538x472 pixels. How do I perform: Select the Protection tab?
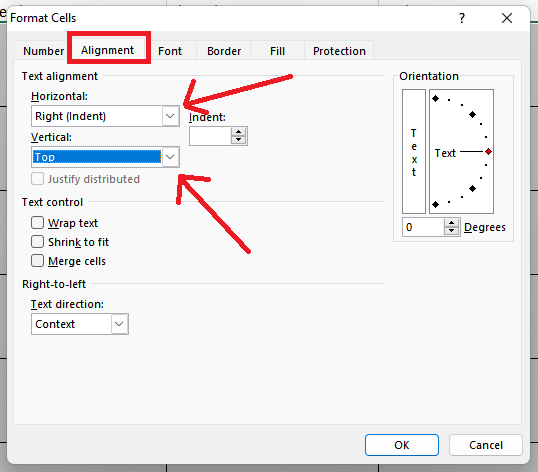point(339,51)
